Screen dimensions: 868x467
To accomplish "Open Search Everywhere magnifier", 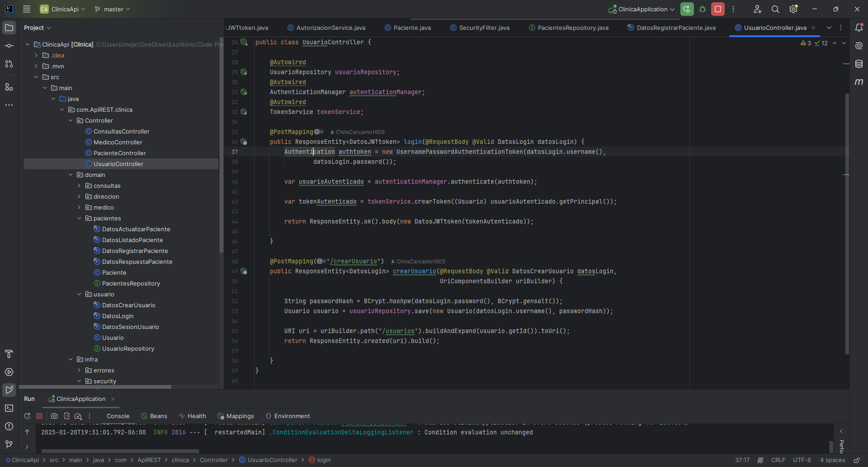I will tap(775, 9).
